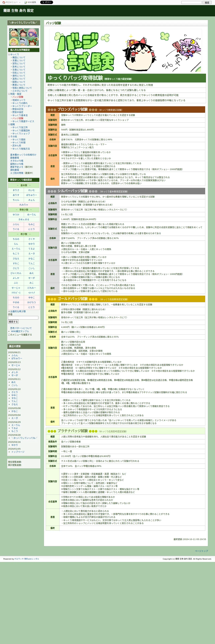
Task: Open ゆっくりブリーダー sidebar link
Action: point(22,106)
